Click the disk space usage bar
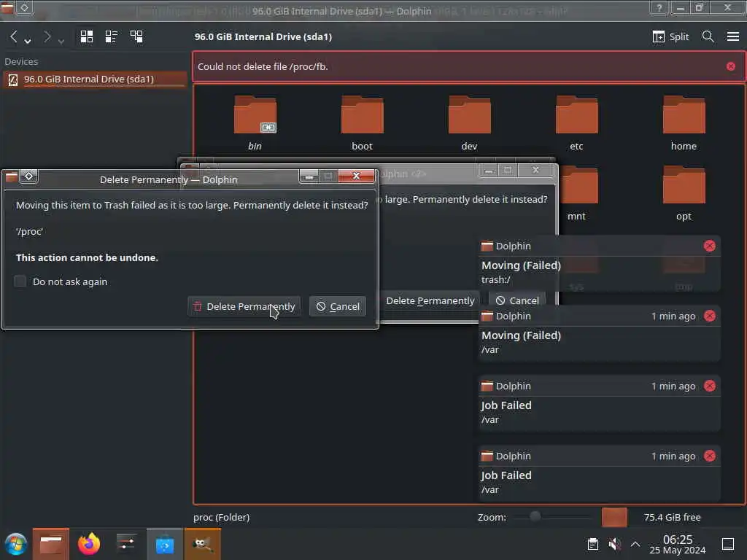747x560 pixels. tap(614, 517)
